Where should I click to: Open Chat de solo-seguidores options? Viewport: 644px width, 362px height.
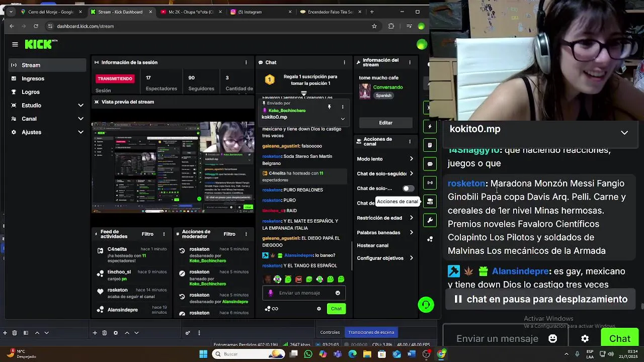385,173
